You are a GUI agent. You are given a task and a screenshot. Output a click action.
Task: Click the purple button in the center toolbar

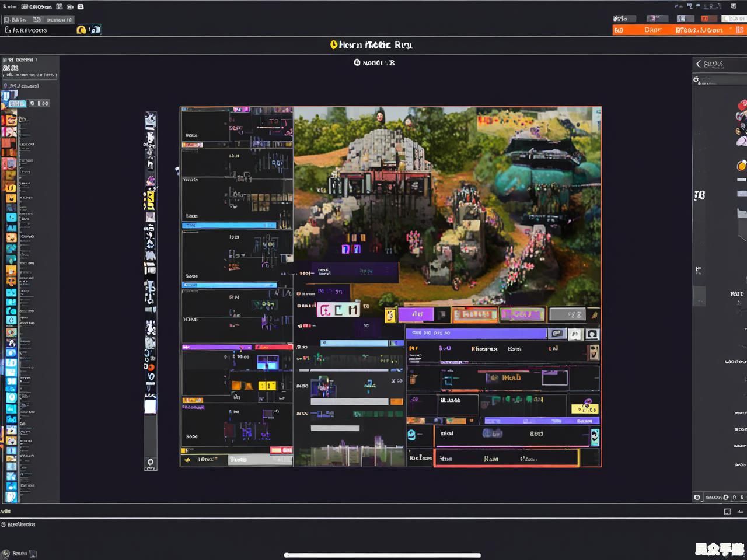pos(417,314)
